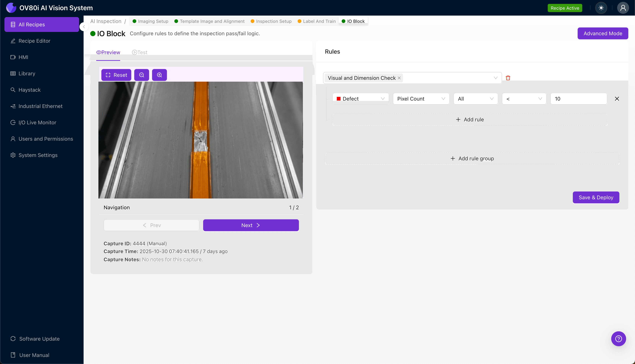Change the comparison operator dropdown

click(524, 99)
